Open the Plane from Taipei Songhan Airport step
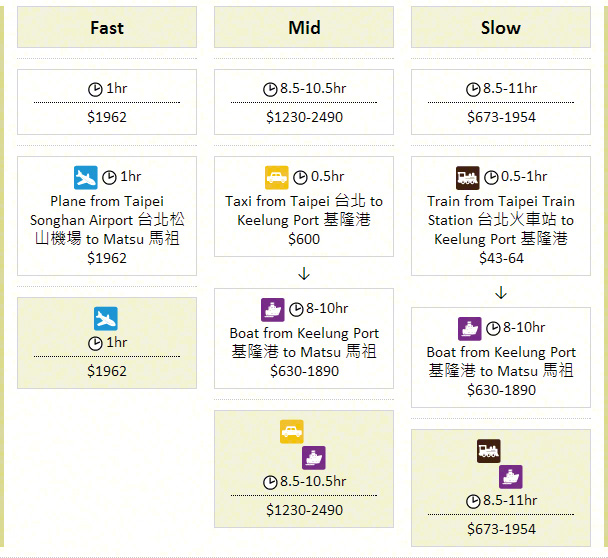608x558 pixels. [x=107, y=220]
